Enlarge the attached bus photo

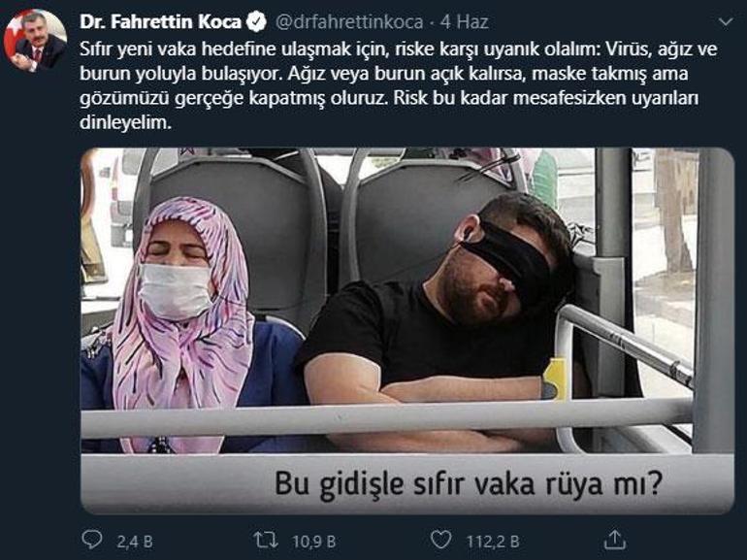pyautogui.click(x=407, y=330)
